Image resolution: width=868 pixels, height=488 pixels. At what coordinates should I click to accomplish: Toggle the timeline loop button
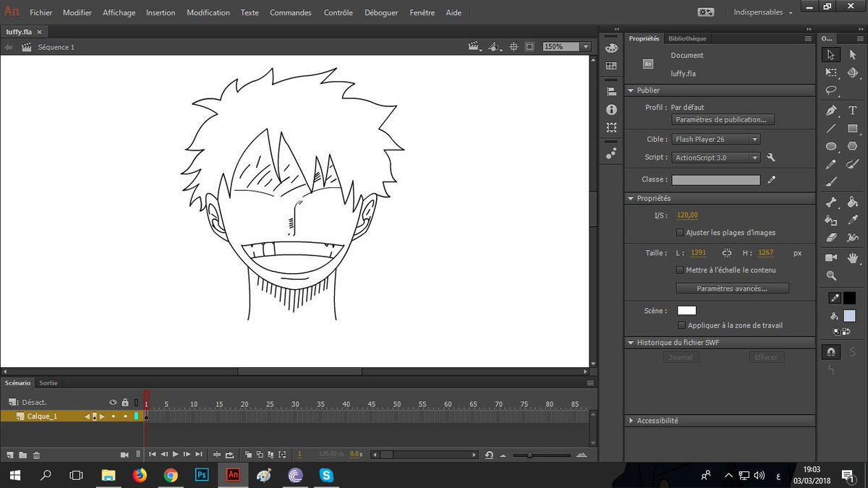[x=229, y=454]
